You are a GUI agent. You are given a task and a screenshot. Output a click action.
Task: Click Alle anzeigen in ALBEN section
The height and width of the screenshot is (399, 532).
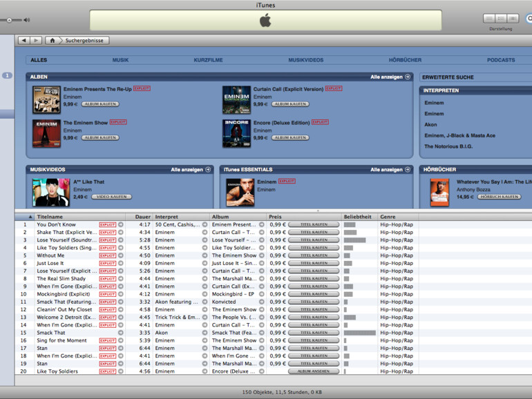(390, 77)
